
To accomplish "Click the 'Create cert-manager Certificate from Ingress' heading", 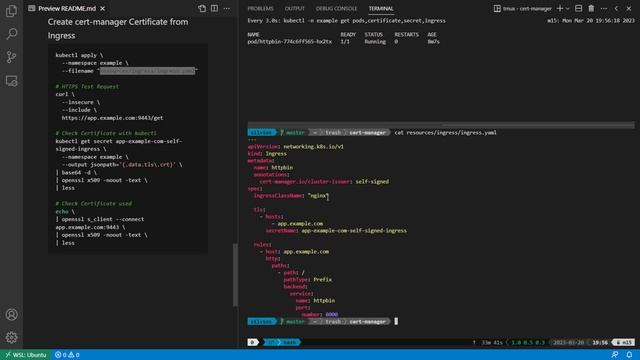I will click(x=118, y=29).
